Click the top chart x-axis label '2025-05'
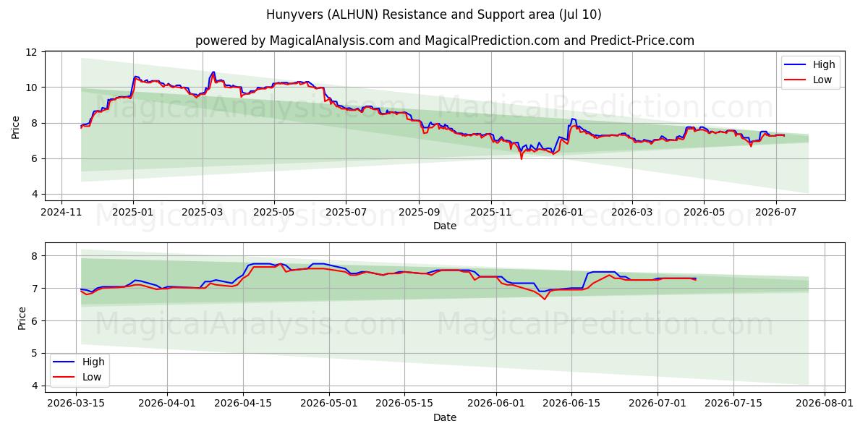Screen dimensions: 868x434 tap(274, 213)
